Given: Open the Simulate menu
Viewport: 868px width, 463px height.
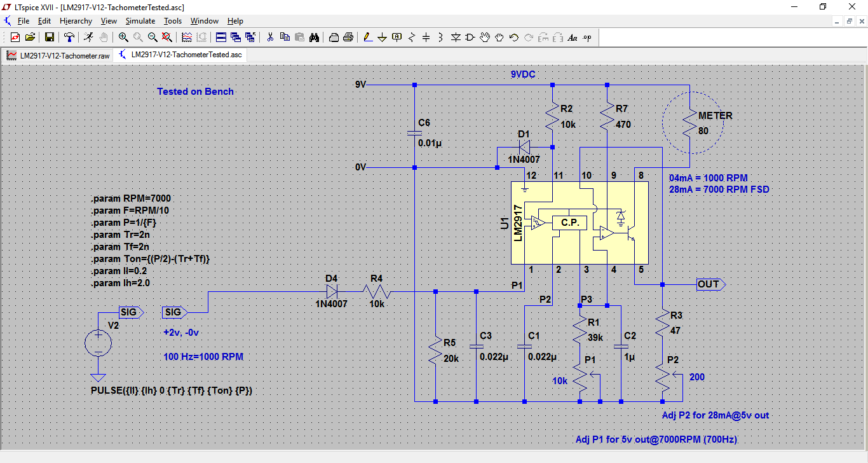Looking at the screenshot, I should (x=140, y=21).
